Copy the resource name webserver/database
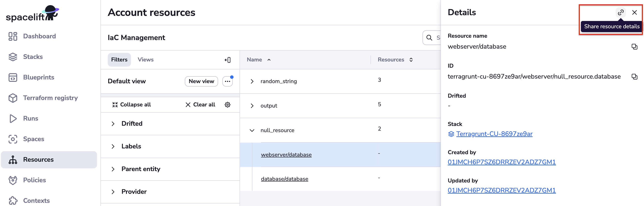Screen dimensions: 644x206 click(634, 47)
